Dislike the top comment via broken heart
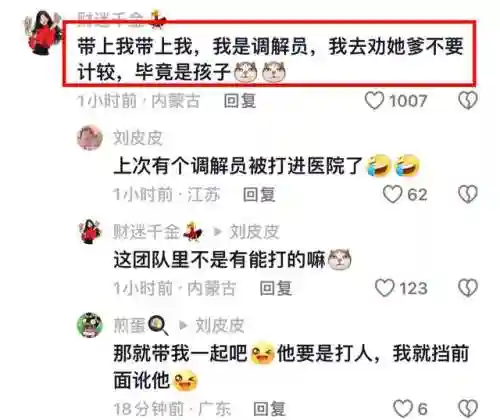 tap(468, 100)
